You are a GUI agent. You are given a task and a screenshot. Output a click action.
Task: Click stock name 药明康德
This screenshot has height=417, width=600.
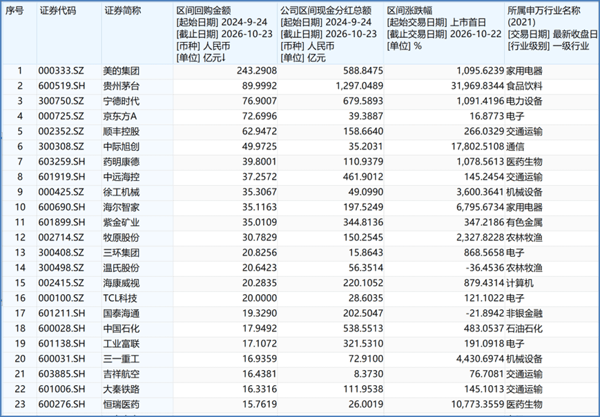(x=121, y=162)
